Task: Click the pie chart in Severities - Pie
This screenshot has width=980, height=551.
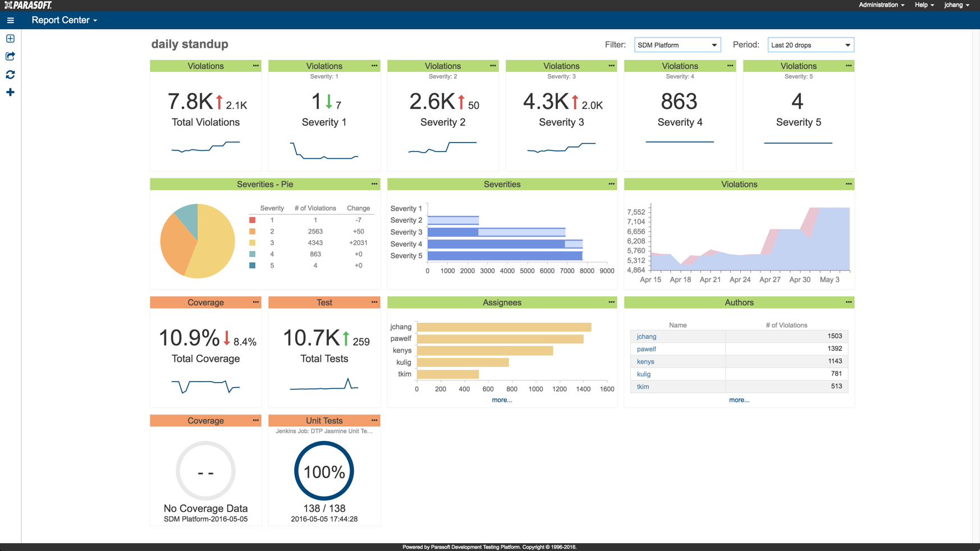Action: coord(198,241)
